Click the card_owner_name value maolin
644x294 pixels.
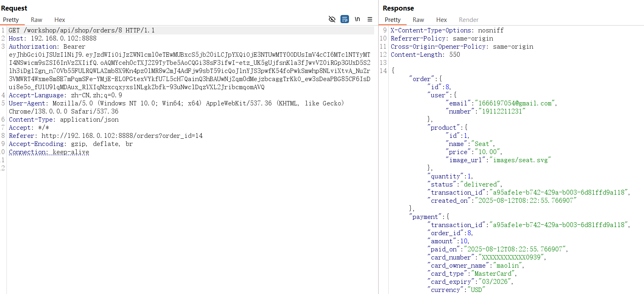507,266
